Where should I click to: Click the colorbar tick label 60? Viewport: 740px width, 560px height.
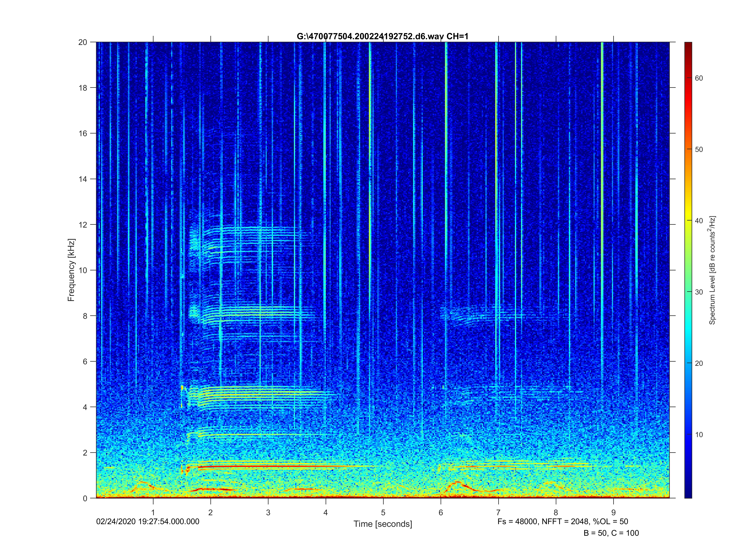click(699, 78)
